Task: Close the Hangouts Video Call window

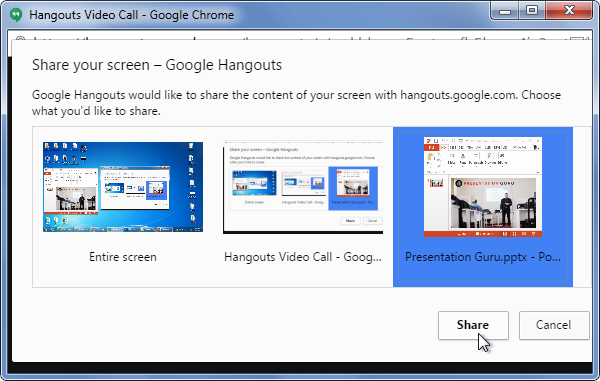Action: click(x=569, y=11)
